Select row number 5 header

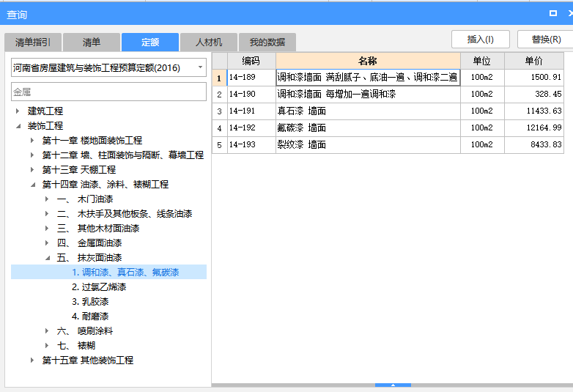pos(220,144)
